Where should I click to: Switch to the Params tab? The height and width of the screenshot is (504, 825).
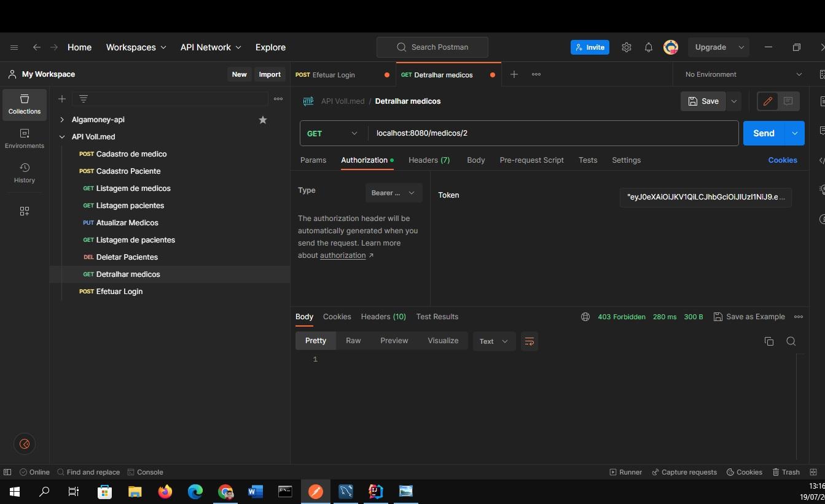coord(313,160)
